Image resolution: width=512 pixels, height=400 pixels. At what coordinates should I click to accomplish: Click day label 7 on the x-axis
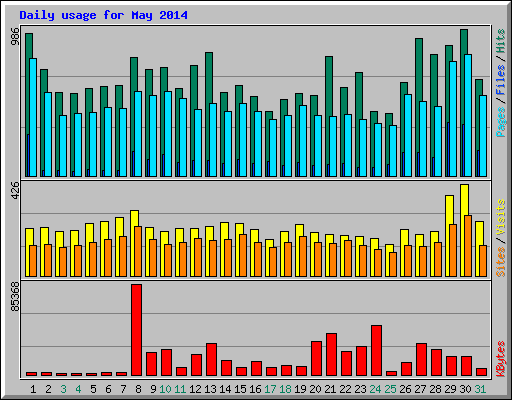pos(123,389)
